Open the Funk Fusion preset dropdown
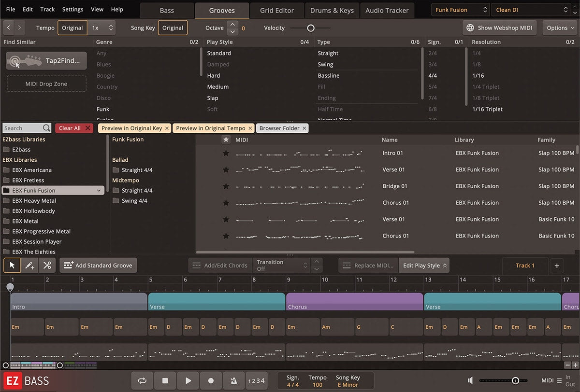The width and height of the screenshot is (580, 392). (461, 10)
